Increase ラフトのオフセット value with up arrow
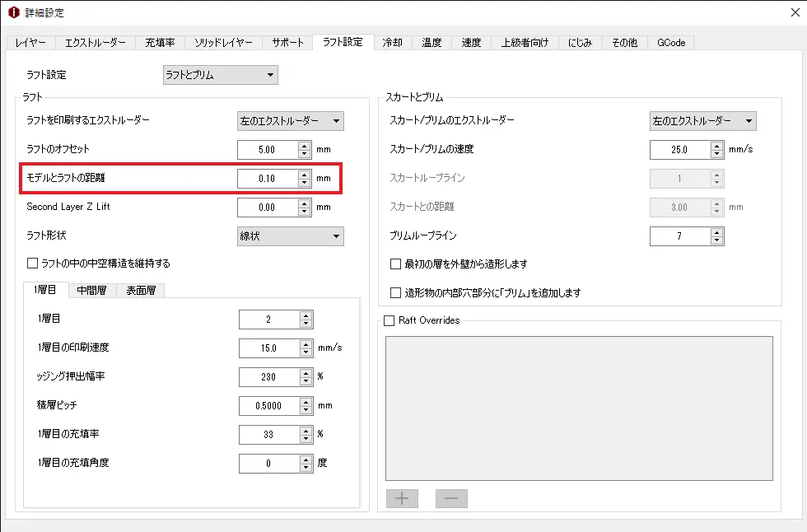This screenshot has width=807, height=532. (305, 146)
